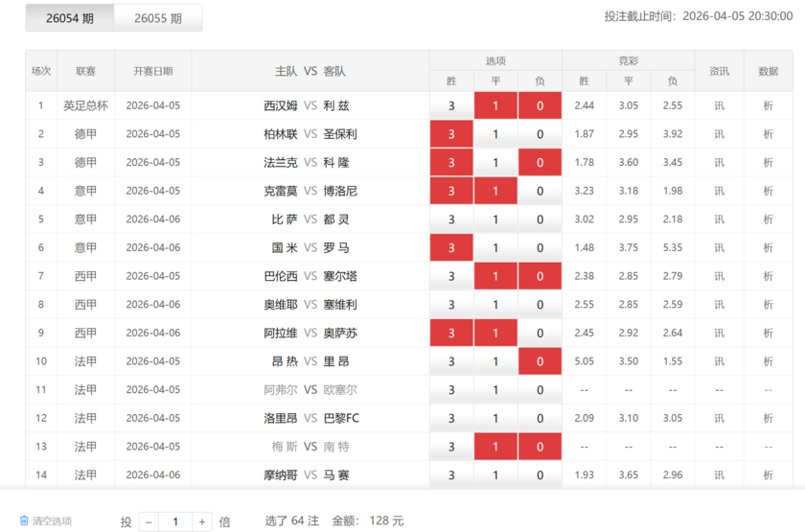
Task: Select 平 (1) for 柏林联 VS 圣保利
Action: (495, 134)
